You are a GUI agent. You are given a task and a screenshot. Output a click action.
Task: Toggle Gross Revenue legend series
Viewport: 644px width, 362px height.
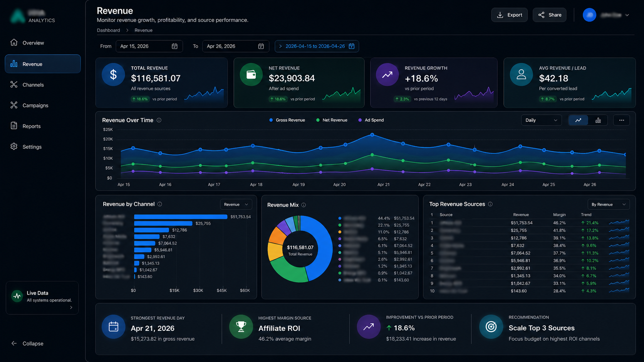pos(287,120)
